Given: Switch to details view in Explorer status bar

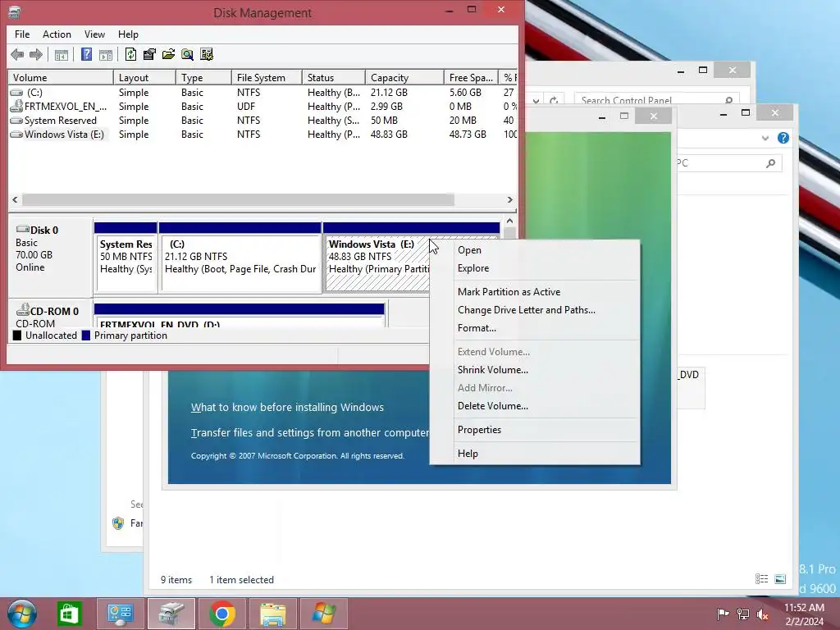Looking at the screenshot, I should (x=761, y=579).
